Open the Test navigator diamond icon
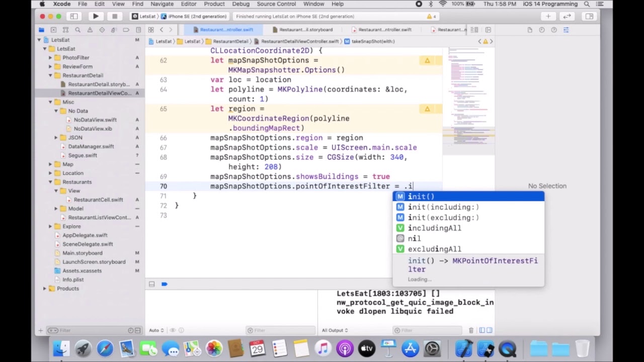The width and height of the screenshot is (644, 362). (x=102, y=30)
